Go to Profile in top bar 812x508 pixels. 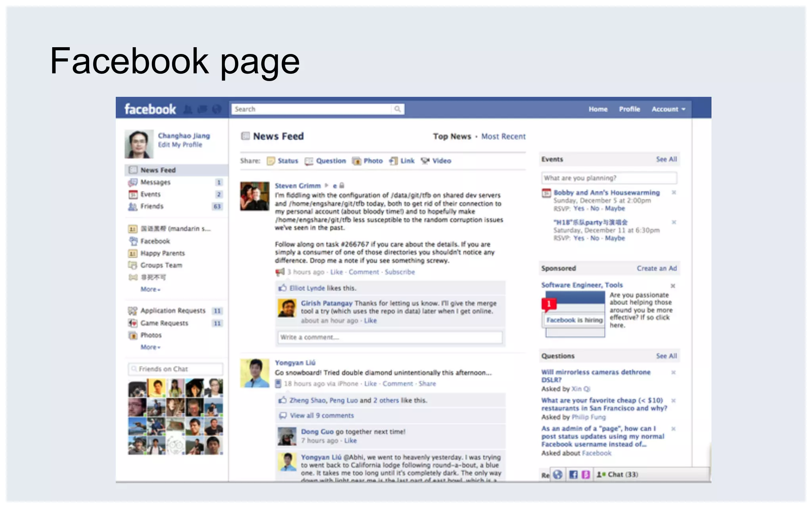point(630,109)
